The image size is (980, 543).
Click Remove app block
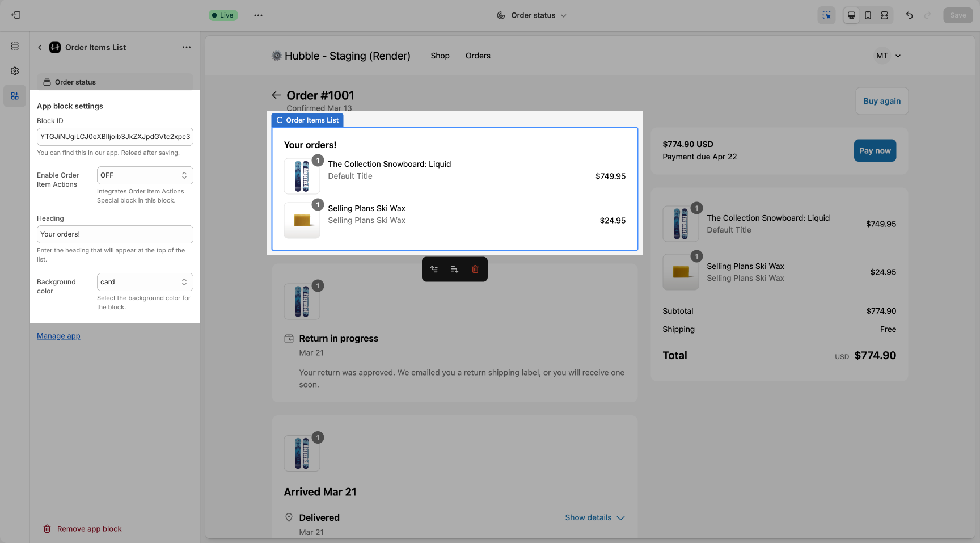pyautogui.click(x=83, y=529)
